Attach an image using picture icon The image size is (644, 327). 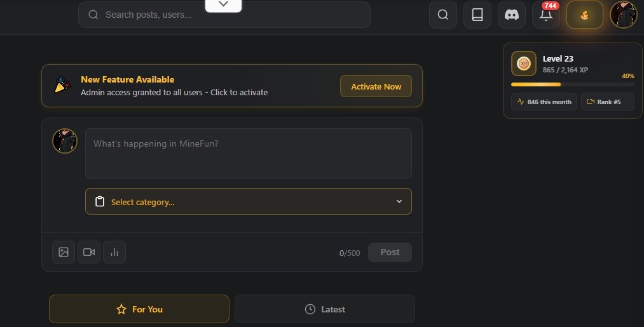pyautogui.click(x=64, y=252)
